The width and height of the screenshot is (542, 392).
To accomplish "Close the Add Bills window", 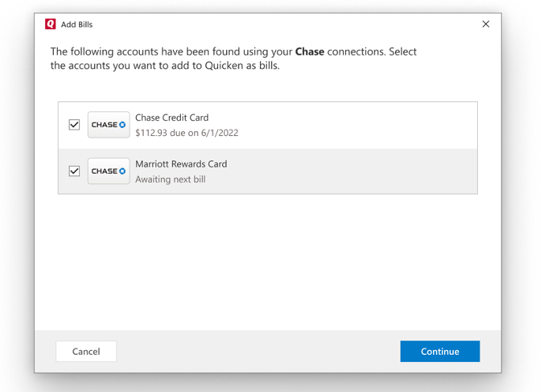I will pyautogui.click(x=486, y=24).
